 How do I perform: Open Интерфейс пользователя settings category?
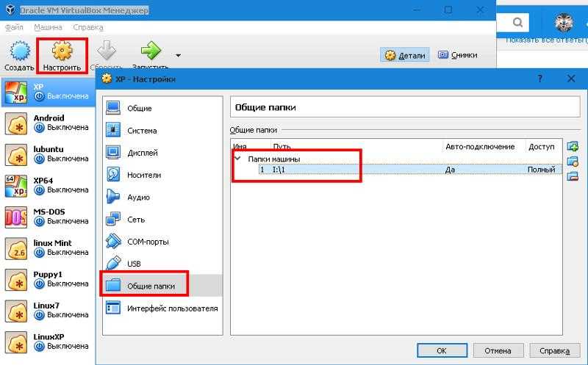162,308
